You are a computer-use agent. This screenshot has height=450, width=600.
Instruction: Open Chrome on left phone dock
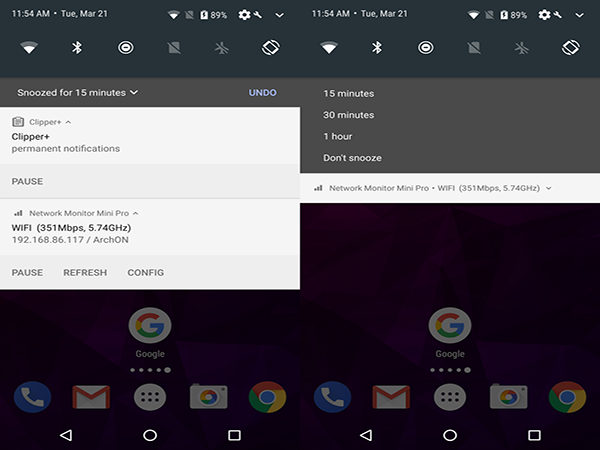267,397
